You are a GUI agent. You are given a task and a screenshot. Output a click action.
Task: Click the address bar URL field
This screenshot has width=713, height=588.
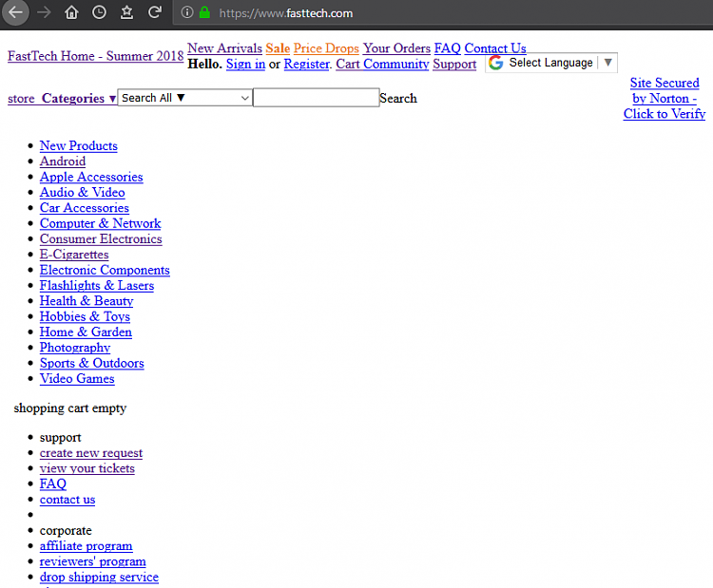click(441, 12)
